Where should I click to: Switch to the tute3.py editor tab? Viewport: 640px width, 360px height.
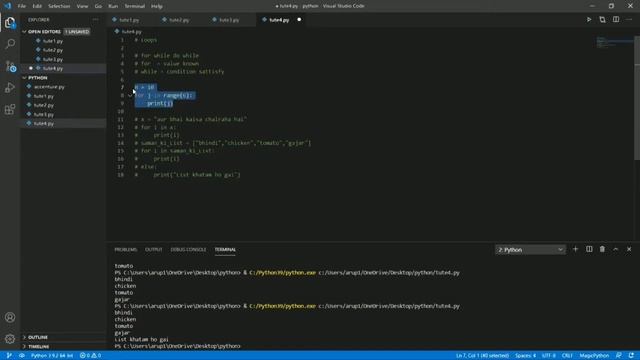229,20
